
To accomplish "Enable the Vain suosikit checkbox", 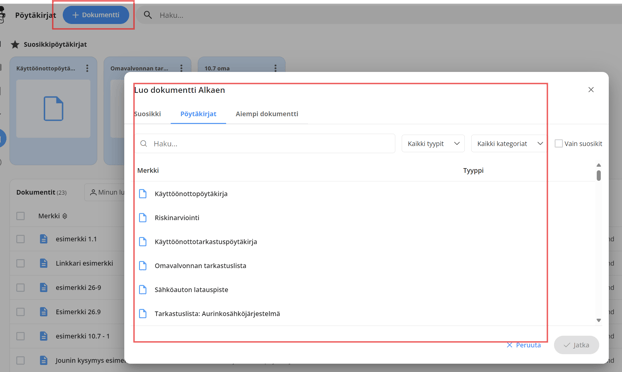I will click(559, 144).
